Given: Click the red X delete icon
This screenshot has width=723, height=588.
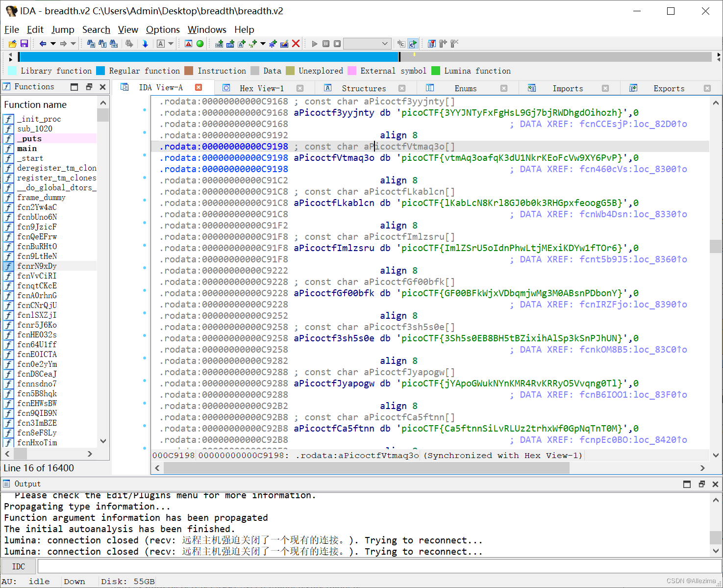Looking at the screenshot, I should [x=296, y=44].
